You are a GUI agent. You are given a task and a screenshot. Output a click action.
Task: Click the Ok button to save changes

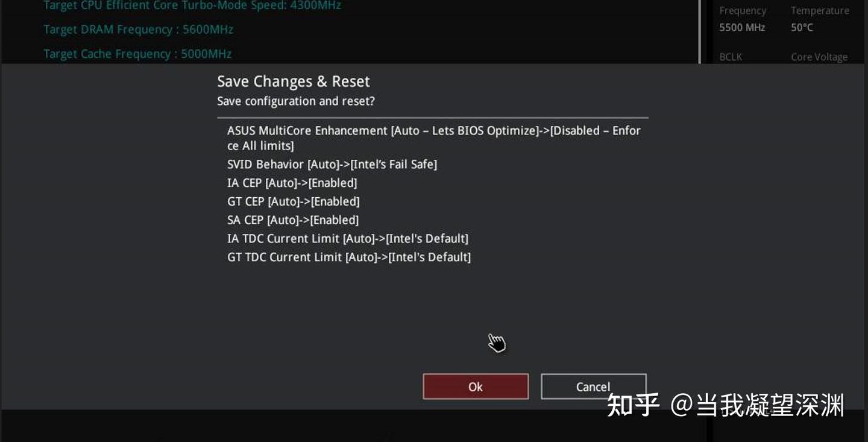pyautogui.click(x=475, y=387)
